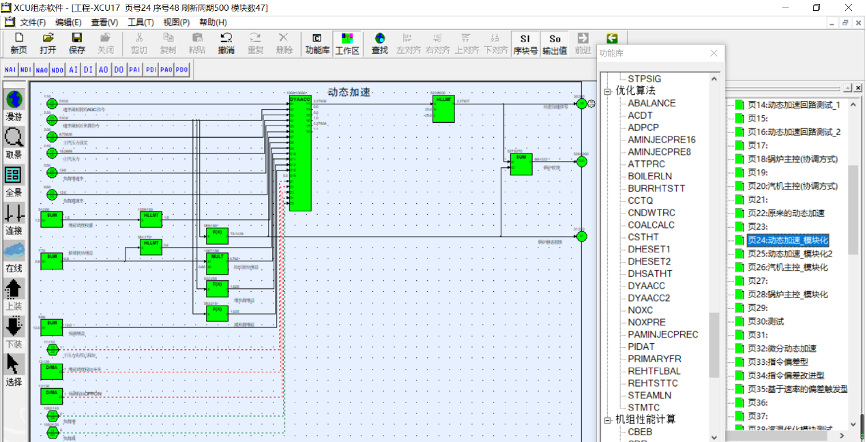Save the project with 保存 icon
Screen dimensions: 866x442
(77, 42)
